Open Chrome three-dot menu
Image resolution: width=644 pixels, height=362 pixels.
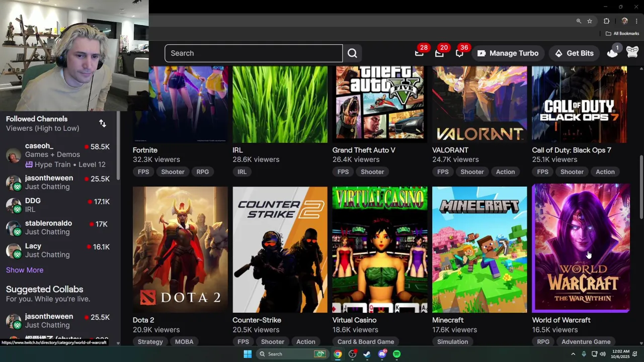(636, 21)
